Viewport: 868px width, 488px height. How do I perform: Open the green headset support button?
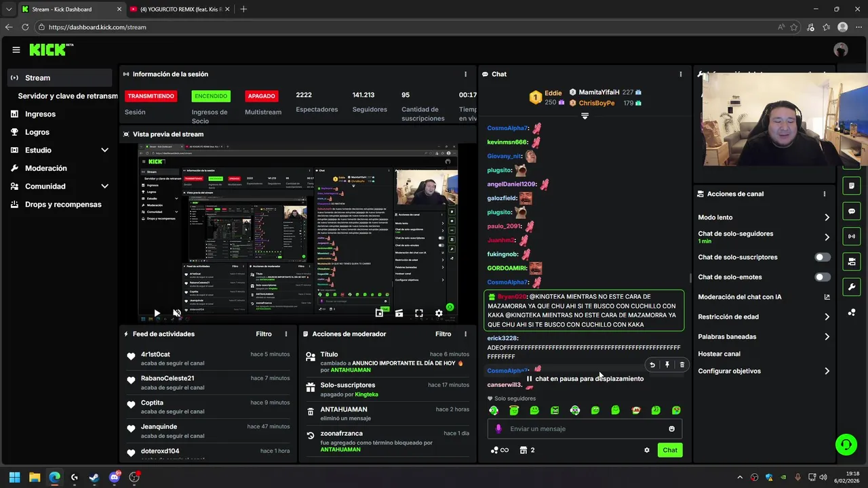[846, 445]
